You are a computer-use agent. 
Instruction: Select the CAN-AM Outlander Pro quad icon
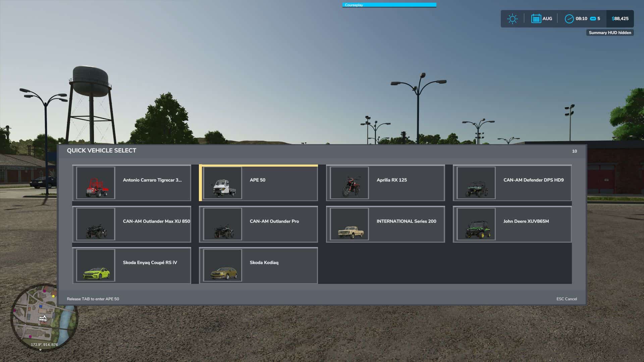(x=223, y=224)
